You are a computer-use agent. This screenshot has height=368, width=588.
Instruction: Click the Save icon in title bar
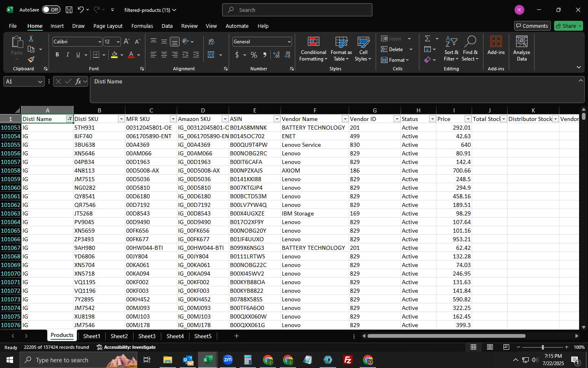[69, 10]
